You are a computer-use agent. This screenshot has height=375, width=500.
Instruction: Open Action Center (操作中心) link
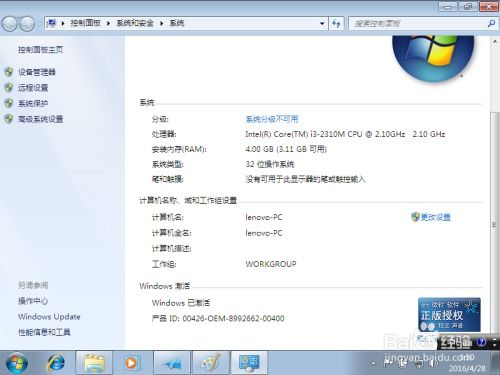[33, 301]
